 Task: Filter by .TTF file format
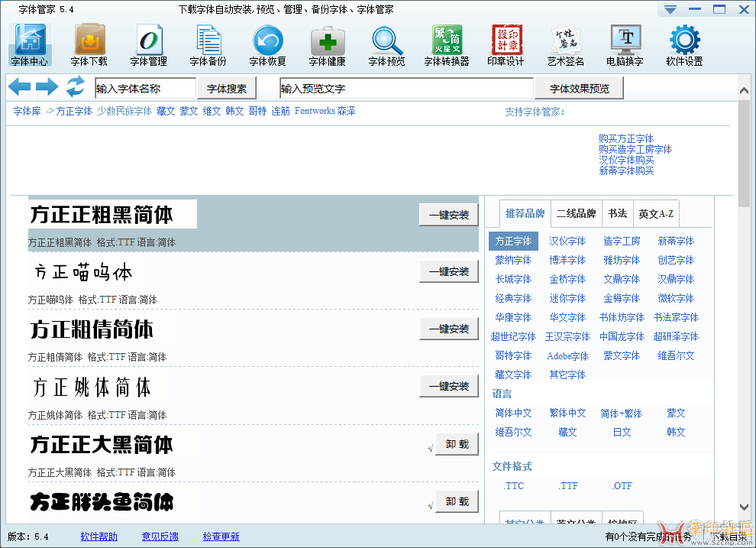[x=568, y=486]
